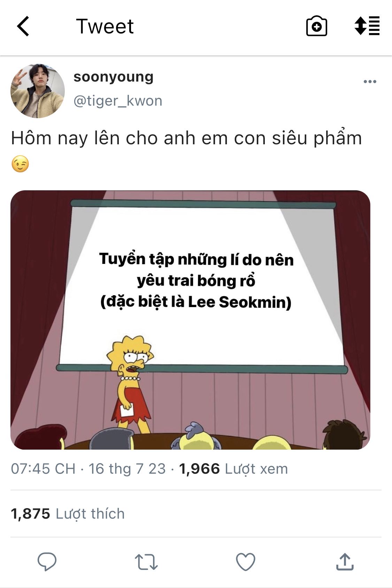Open the soonyoung display name
This screenshot has height=588, width=392.
pyautogui.click(x=113, y=77)
